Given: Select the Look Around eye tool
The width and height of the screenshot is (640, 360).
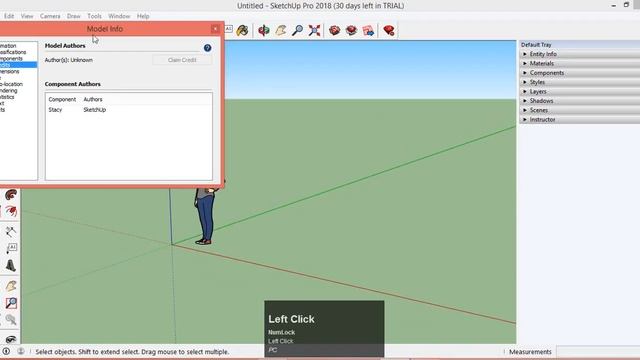Looking at the screenshot, I should pyautogui.click(x=11, y=339).
